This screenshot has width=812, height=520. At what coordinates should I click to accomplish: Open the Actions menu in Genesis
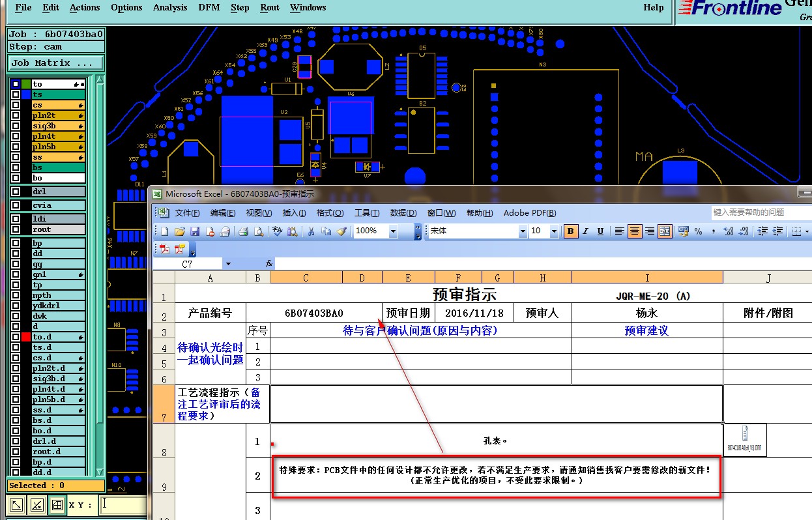pyautogui.click(x=85, y=8)
